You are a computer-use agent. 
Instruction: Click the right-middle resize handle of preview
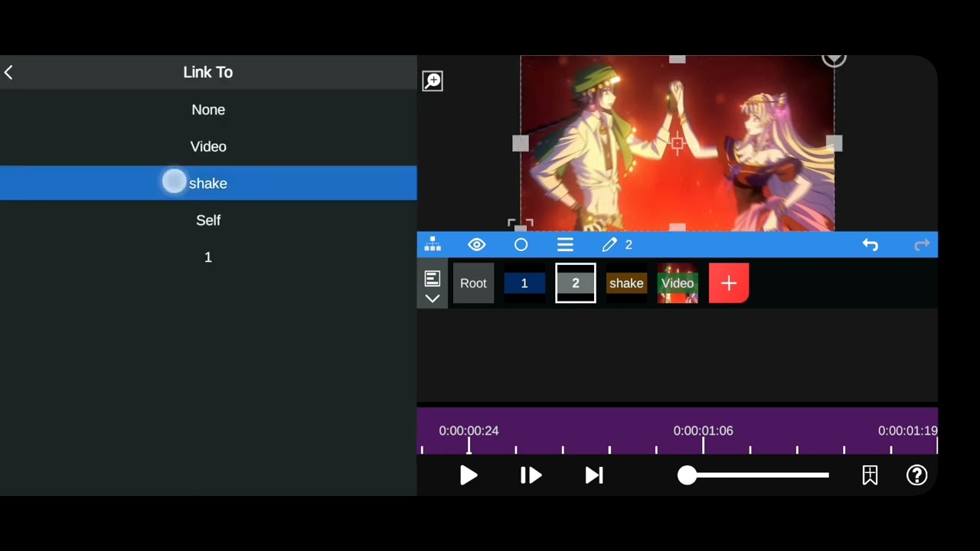834,143
